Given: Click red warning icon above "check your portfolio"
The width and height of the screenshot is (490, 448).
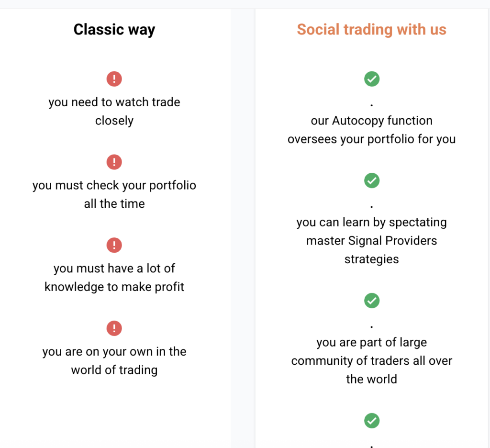Looking at the screenshot, I should coord(114,162).
